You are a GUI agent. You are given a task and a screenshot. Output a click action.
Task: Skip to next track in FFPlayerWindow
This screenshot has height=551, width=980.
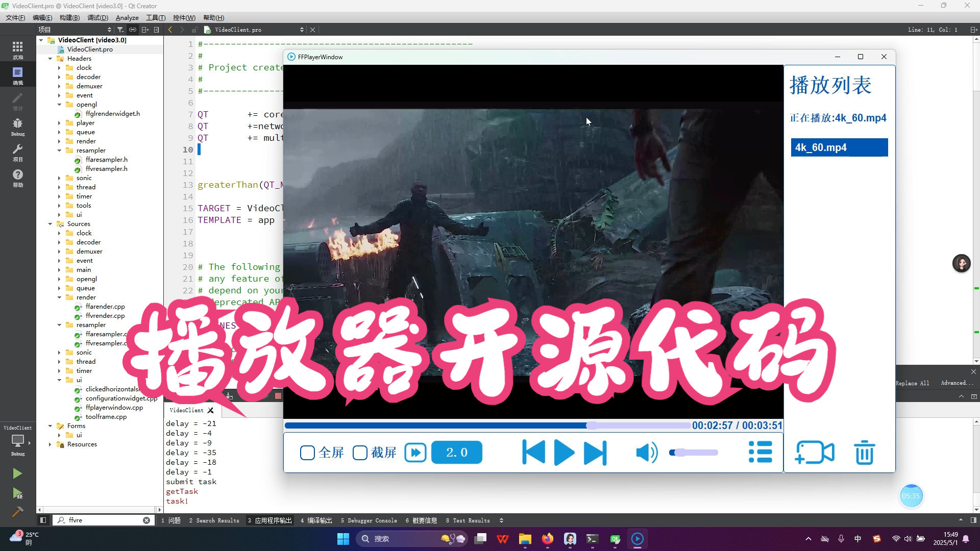pyautogui.click(x=595, y=453)
